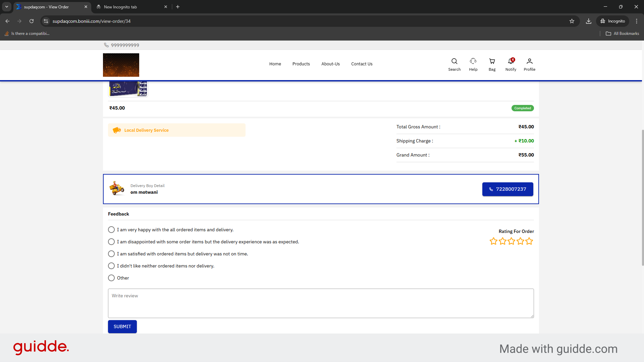Screen dimensions: 644x362
Task: Open Chrome three-dot menu
Action: click(637, 21)
